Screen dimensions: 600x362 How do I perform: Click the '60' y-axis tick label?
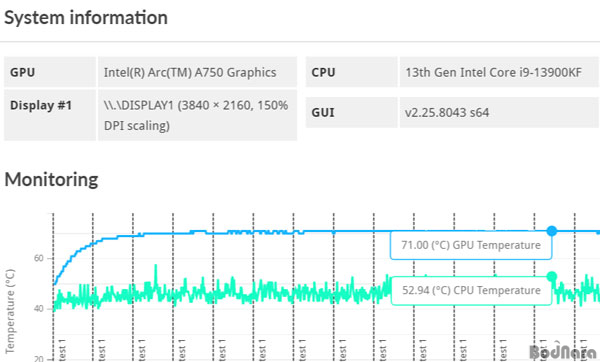pos(39,258)
